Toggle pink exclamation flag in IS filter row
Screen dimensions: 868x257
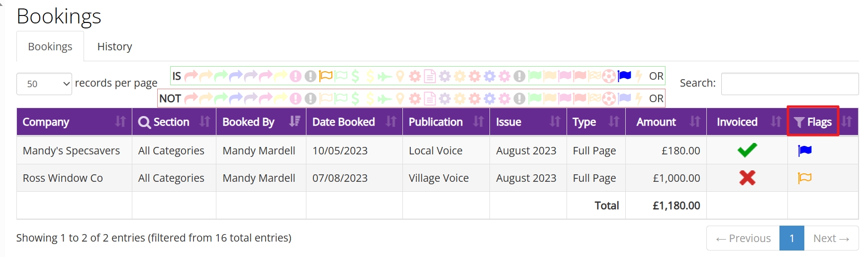coord(296,76)
